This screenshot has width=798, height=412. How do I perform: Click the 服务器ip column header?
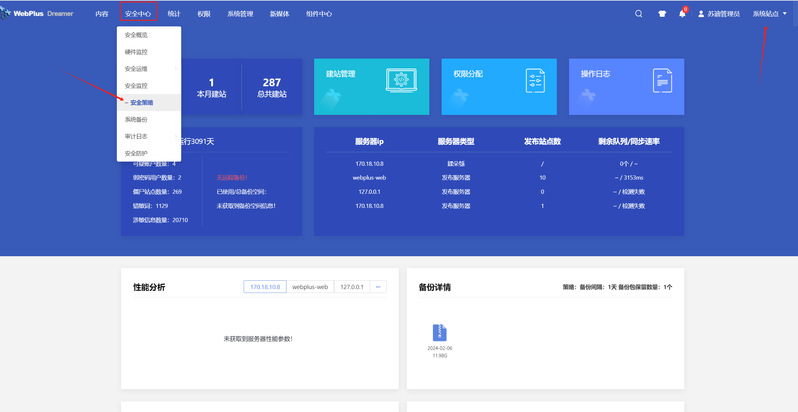point(369,141)
